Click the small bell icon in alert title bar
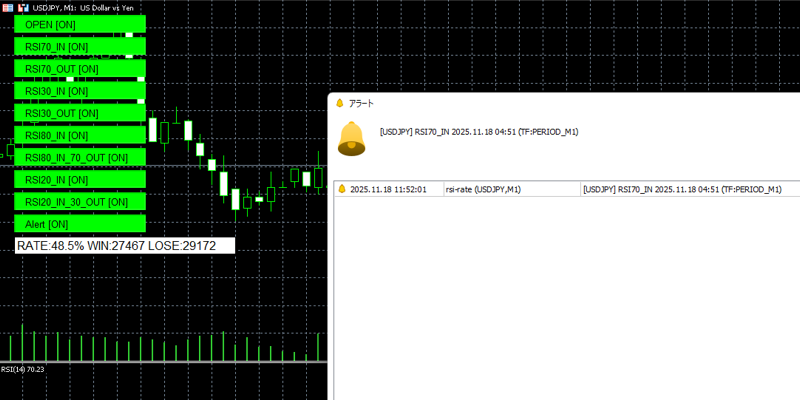This screenshot has width=800, height=400. click(x=339, y=103)
